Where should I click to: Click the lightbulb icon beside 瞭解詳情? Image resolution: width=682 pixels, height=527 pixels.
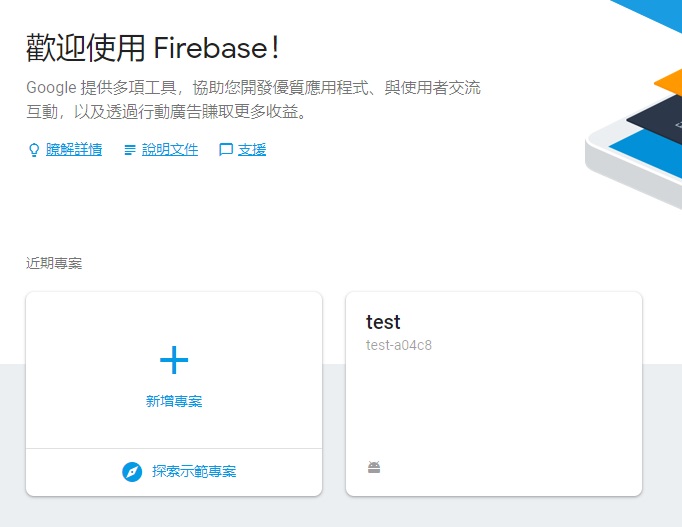click(x=34, y=150)
